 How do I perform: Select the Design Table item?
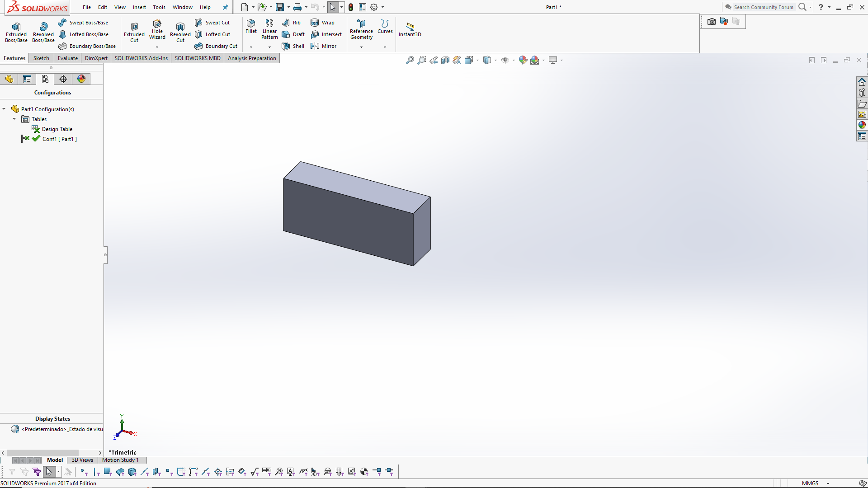57,129
